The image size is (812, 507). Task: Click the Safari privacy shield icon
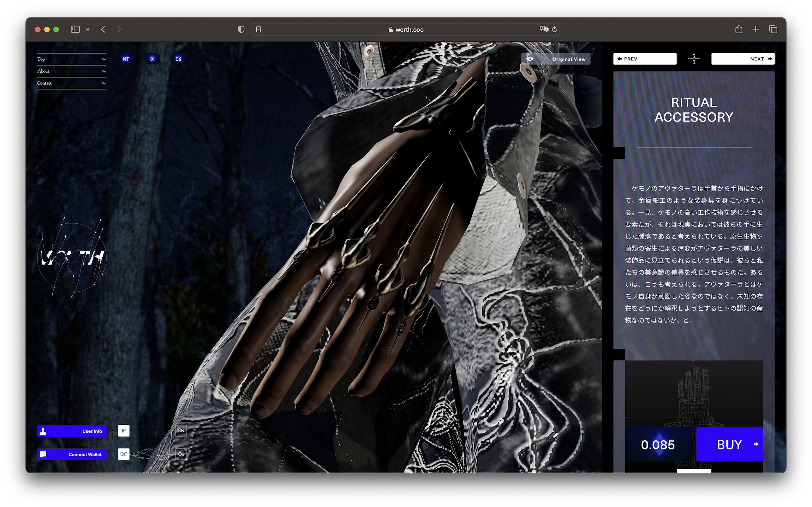tap(241, 29)
